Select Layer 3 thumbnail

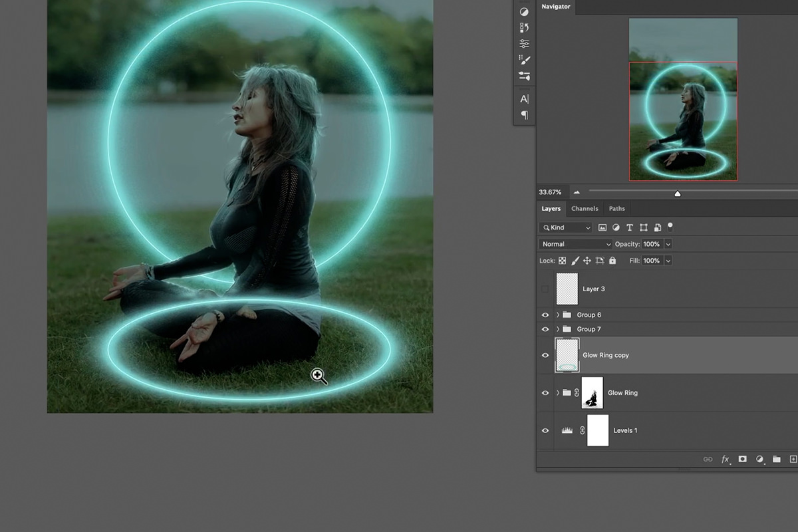click(567, 289)
